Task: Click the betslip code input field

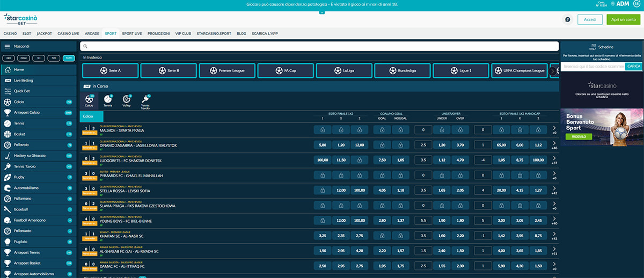Action: (x=593, y=66)
